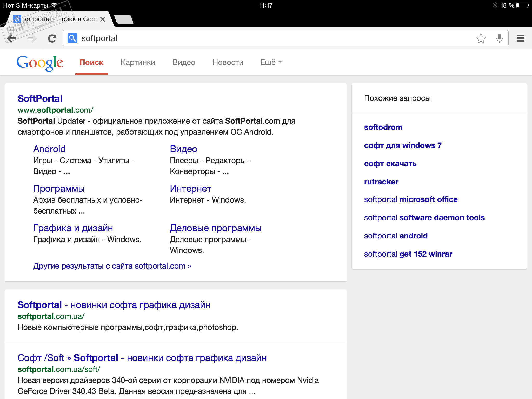Open the SoftPortal result title link
The width and height of the screenshot is (532, 399).
pos(40,99)
